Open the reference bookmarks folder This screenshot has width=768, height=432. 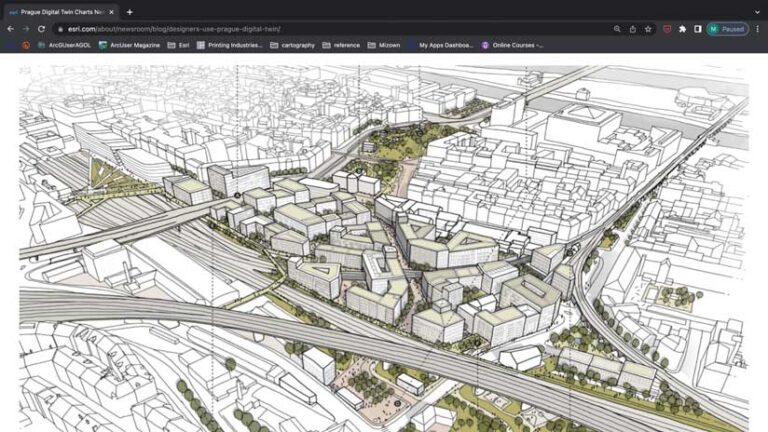[341, 45]
